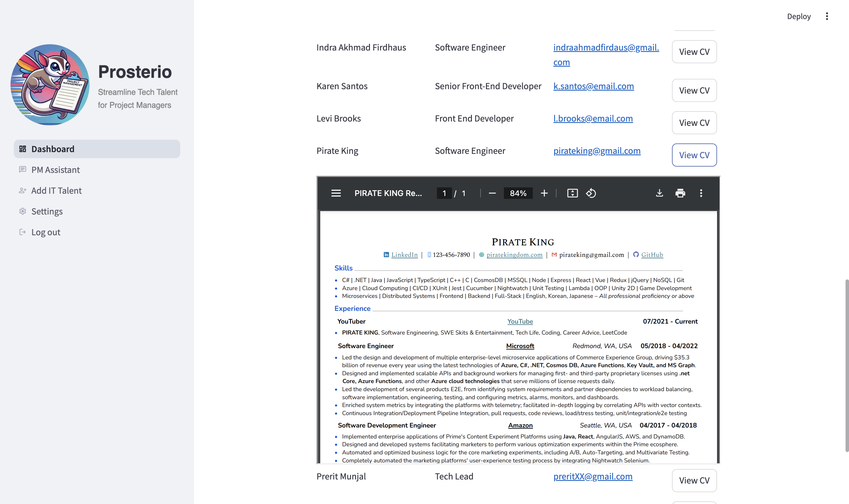Email l.brooks@email.com link
Viewport: 849px width, 504px height.
click(593, 119)
